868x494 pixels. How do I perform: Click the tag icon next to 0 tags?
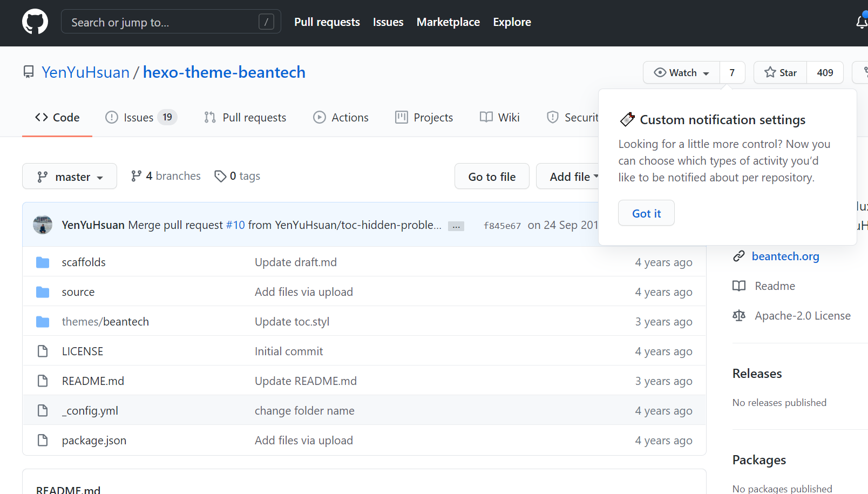coord(220,176)
